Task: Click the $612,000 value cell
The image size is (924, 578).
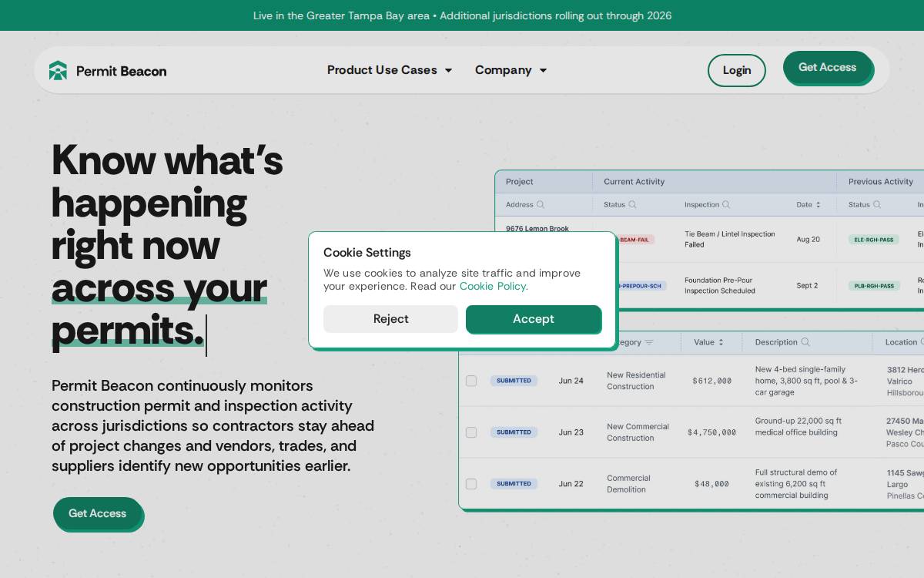Action: tap(711, 381)
